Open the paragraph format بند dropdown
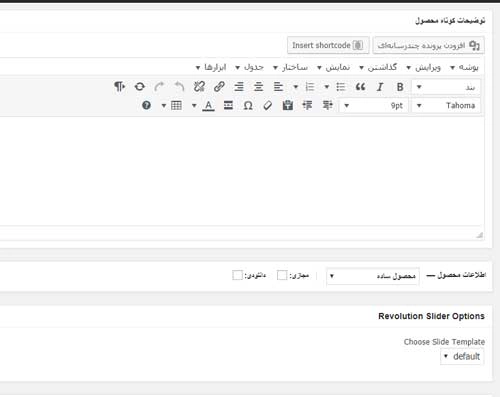 coord(446,87)
